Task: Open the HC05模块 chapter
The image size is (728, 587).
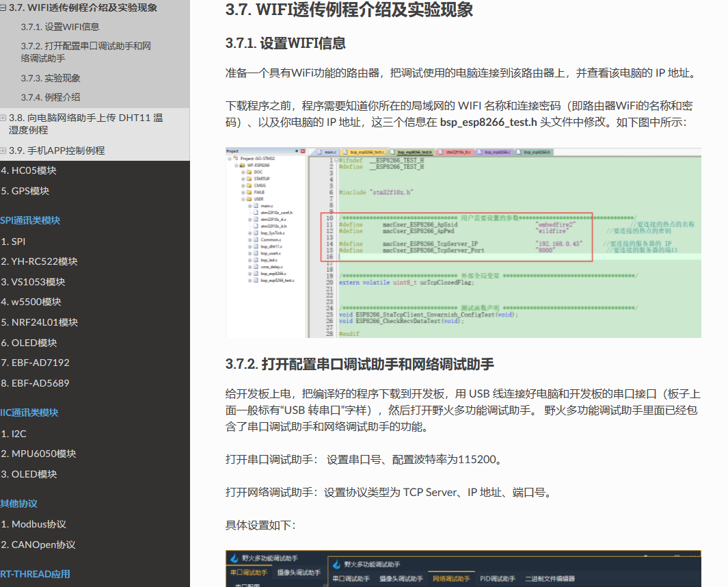Action: (x=29, y=170)
